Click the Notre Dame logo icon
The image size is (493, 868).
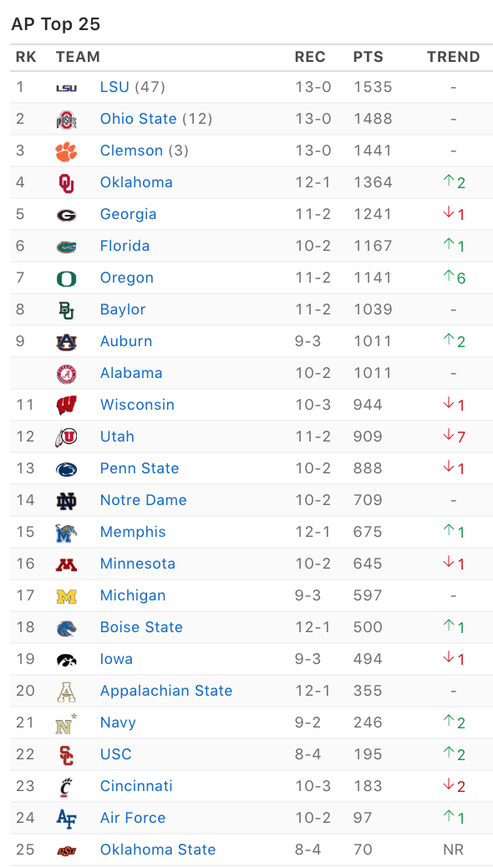click(x=66, y=500)
